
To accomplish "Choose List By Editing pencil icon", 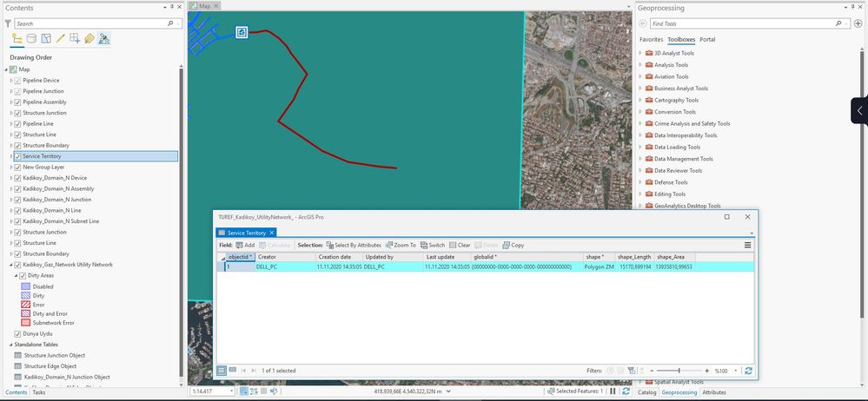I will point(60,39).
